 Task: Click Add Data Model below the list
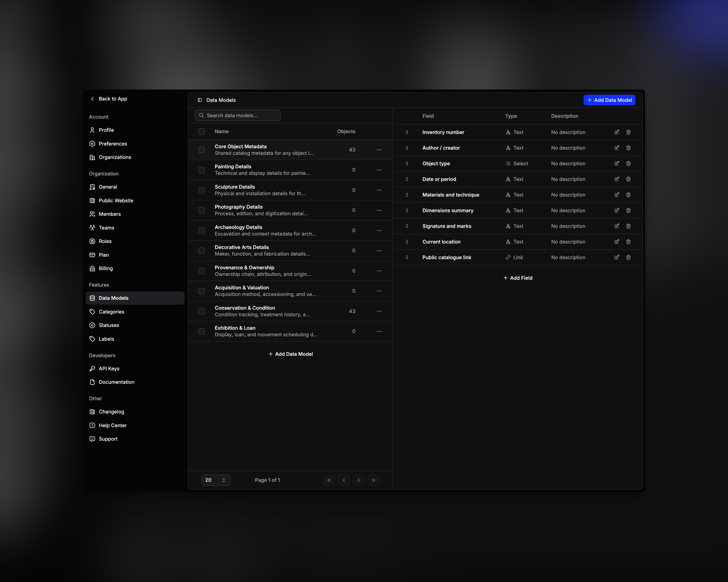click(x=290, y=354)
